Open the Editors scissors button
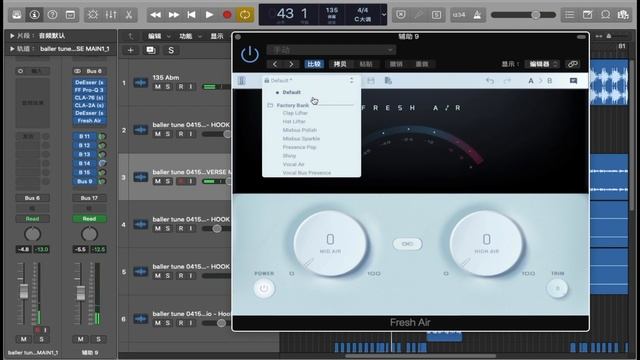The width and height of the screenshot is (640, 360). tap(129, 15)
